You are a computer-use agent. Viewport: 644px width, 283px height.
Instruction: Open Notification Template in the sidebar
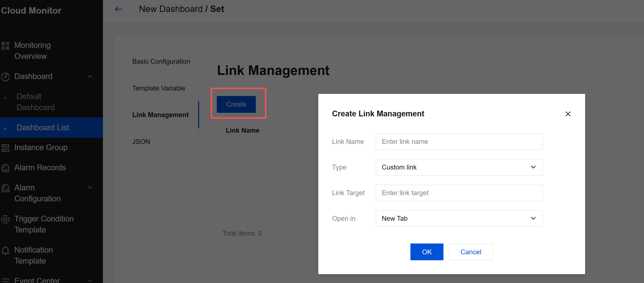34,255
